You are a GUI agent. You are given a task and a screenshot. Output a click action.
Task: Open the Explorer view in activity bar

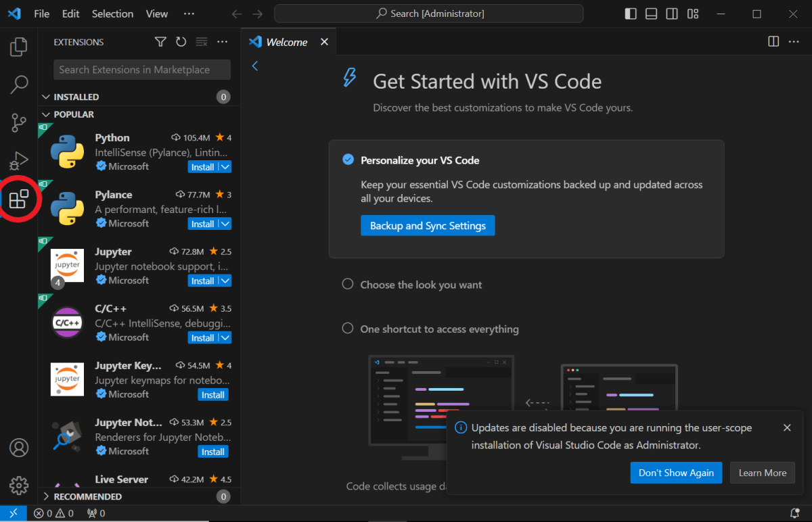coord(19,47)
